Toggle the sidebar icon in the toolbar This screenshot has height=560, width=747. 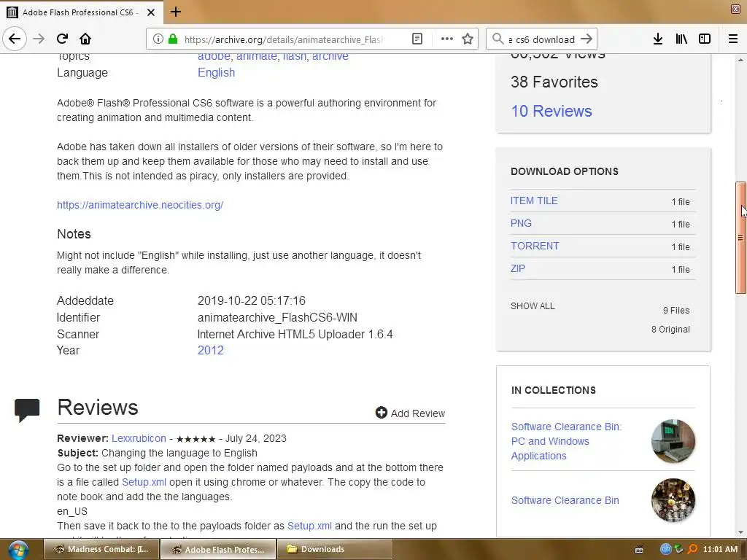tap(705, 39)
